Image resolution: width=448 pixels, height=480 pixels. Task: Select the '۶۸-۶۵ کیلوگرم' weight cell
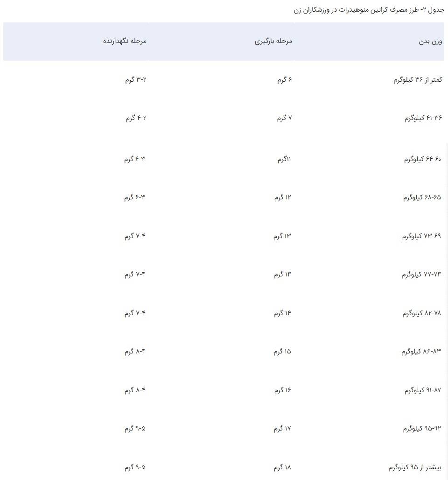[x=422, y=198]
